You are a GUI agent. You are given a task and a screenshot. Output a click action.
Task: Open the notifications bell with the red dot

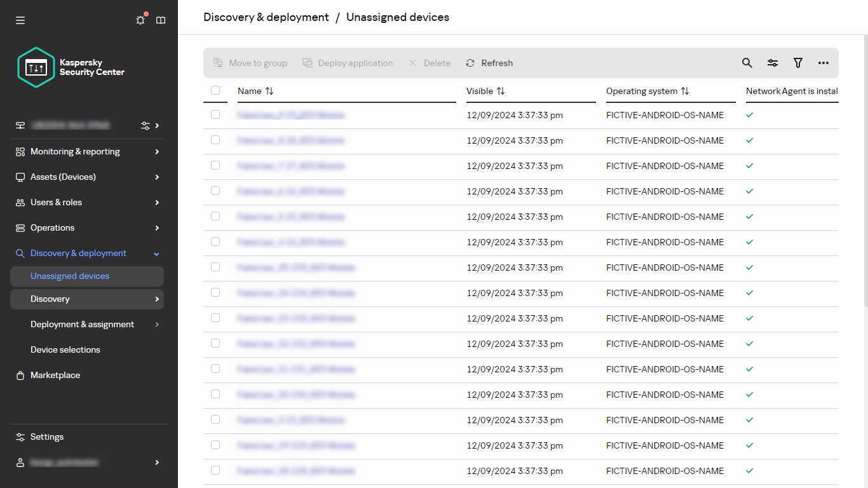pyautogui.click(x=140, y=20)
